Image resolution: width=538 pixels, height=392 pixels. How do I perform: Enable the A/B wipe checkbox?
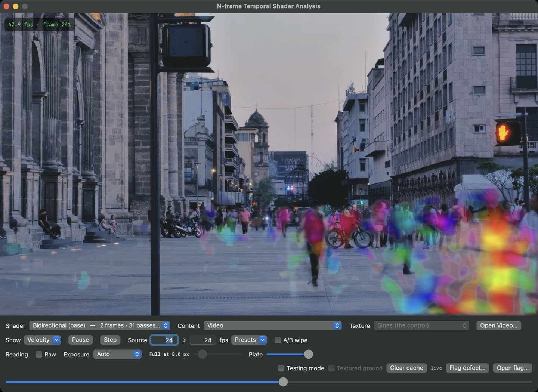click(x=278, y=340)
